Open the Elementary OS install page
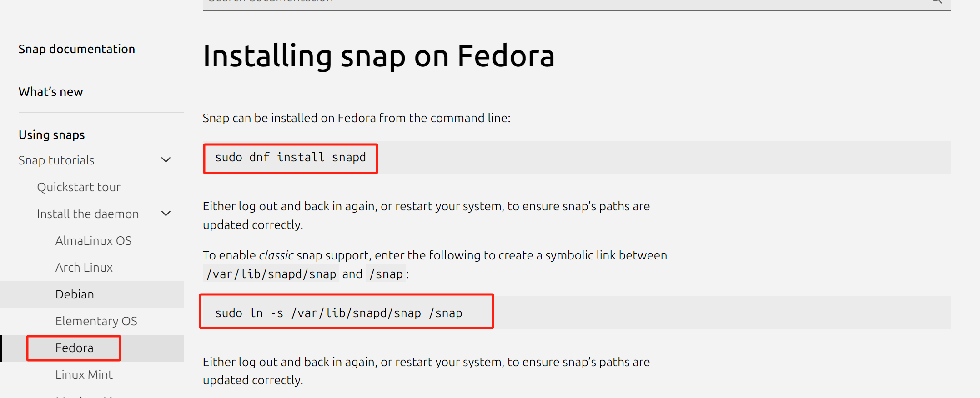The width and height of the screenshot is (980, 398). 96,321
